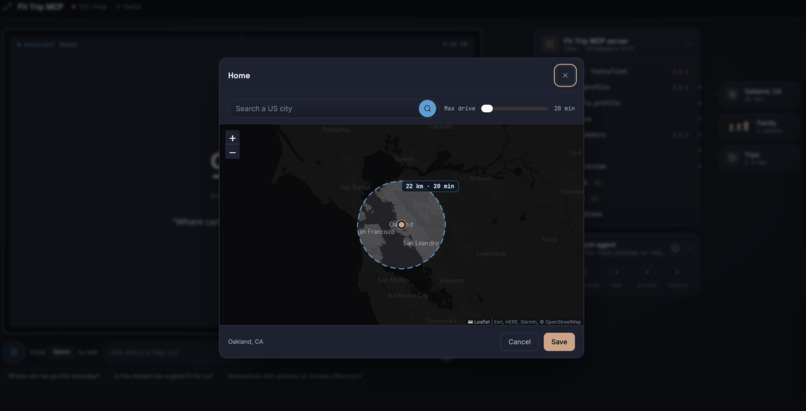Click the Max drive label
This screenshot has height=411, width=806.
(460, 108)
